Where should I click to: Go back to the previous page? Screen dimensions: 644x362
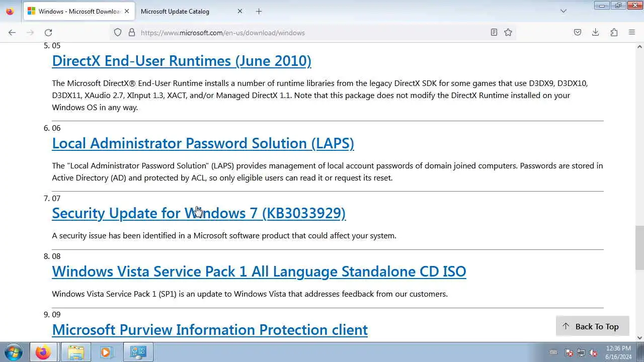12,32
